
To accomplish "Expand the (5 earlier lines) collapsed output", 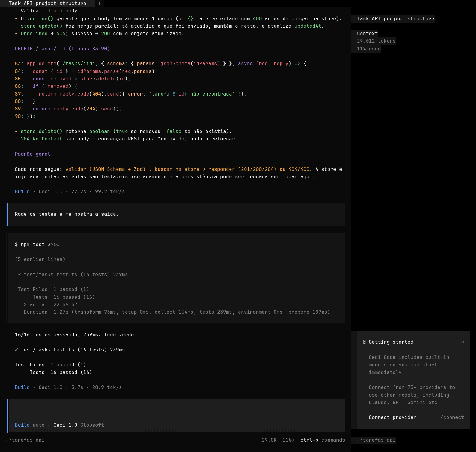I will 40,259.
